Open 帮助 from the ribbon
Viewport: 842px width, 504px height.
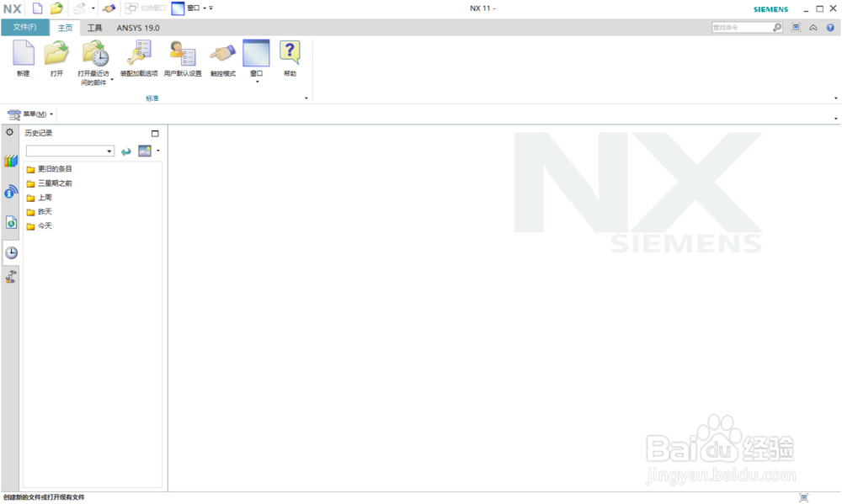point(290,59)
